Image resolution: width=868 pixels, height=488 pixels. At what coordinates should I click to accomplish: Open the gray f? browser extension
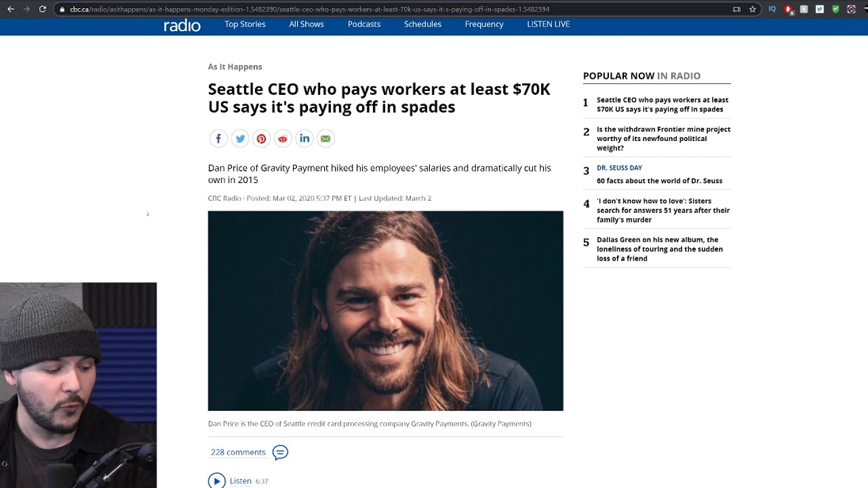[x=804, y=9]
